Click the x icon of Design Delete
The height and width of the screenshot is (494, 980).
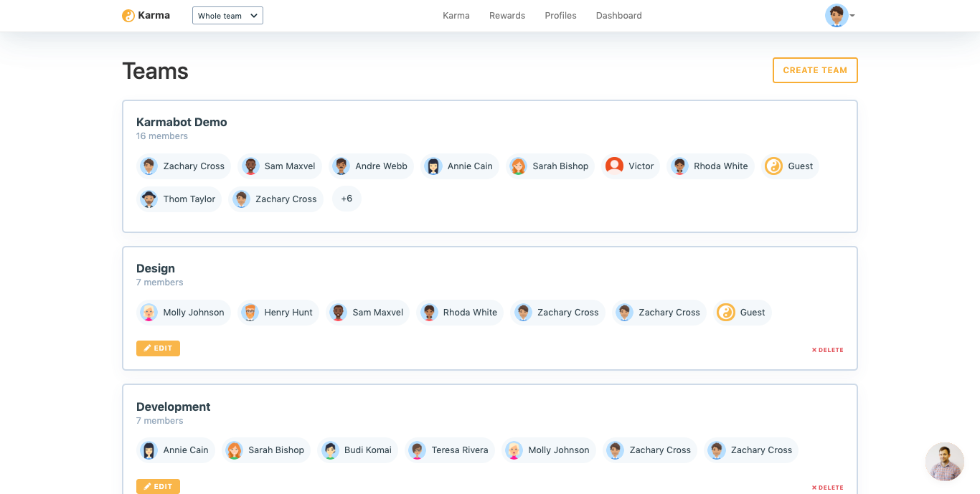(x=814, y=350)
